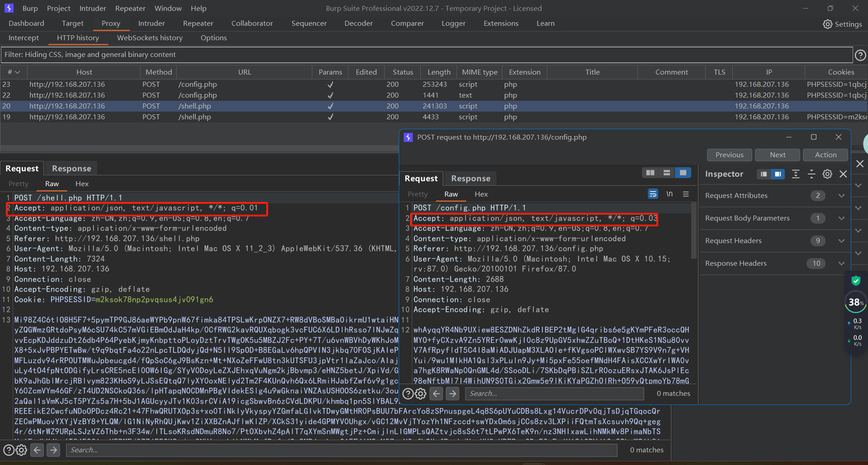
Task: Sort by the Status column header
Action: coord(403,72)
